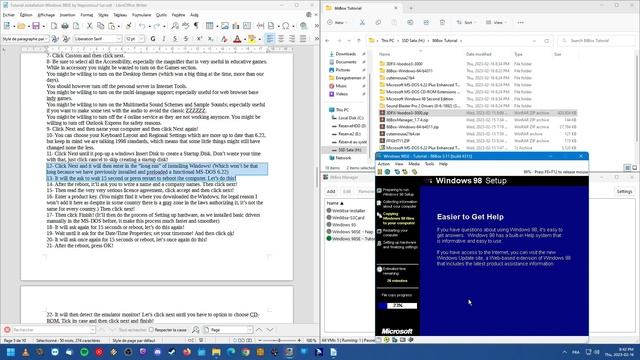Open the Sort dropdown in File Explorer
Image resolution: width=640 pixels, height=360 pixels.
(467, 22)
